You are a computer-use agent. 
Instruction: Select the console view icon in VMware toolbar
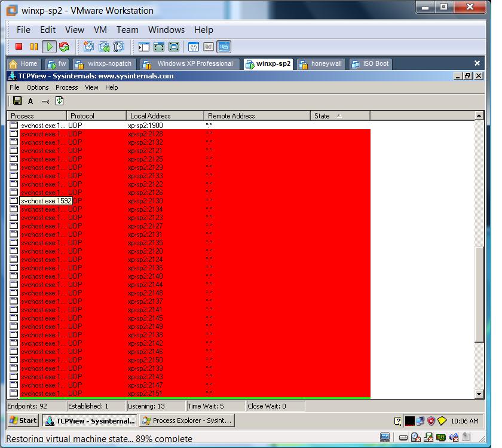pos(224,47)
